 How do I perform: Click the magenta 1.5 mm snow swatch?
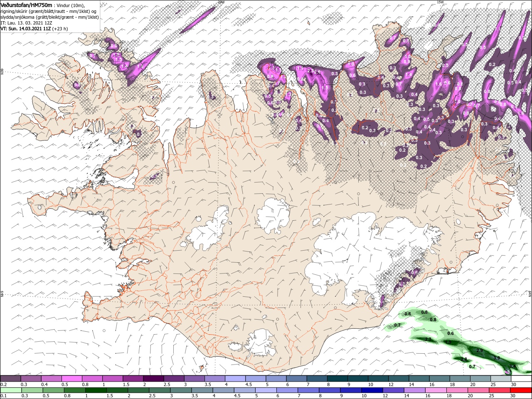click(x=133, y=379)
